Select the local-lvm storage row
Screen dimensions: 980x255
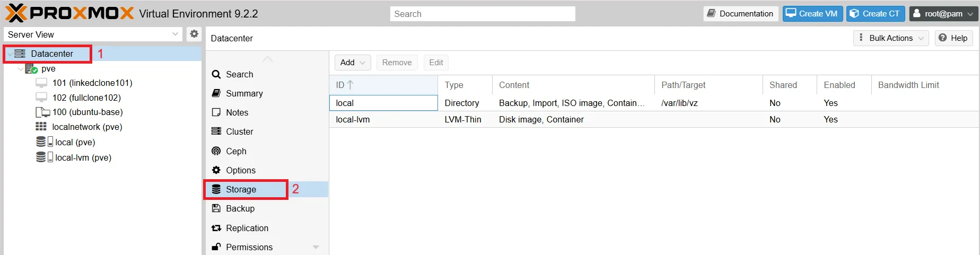click(x=654, y=119)
